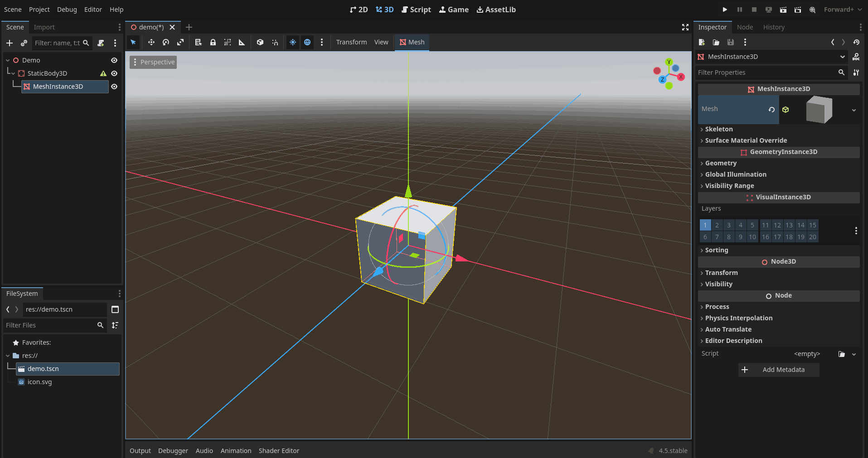Viewport: 868px width, 458px height.
Task: Lock the selected node with padlock icon
Action: 213,42
